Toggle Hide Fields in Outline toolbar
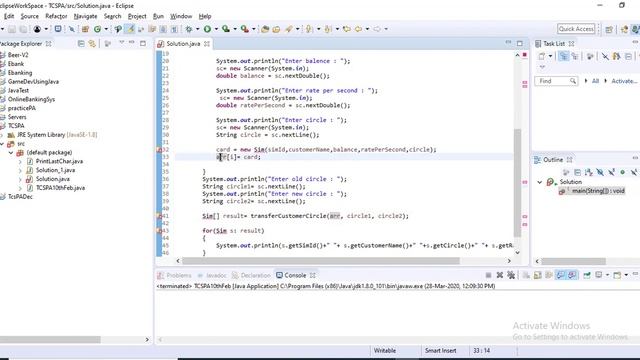The height and width of the screenshot is (360, 640). click(600, 173)
